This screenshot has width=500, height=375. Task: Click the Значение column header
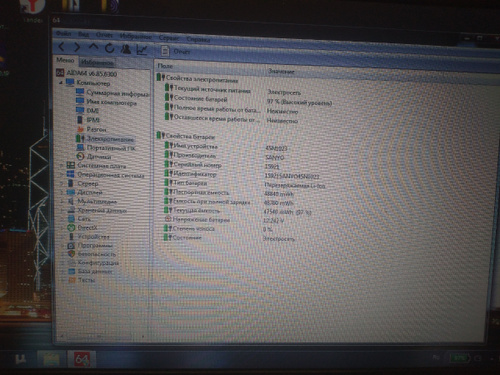[x=281, y=71]
